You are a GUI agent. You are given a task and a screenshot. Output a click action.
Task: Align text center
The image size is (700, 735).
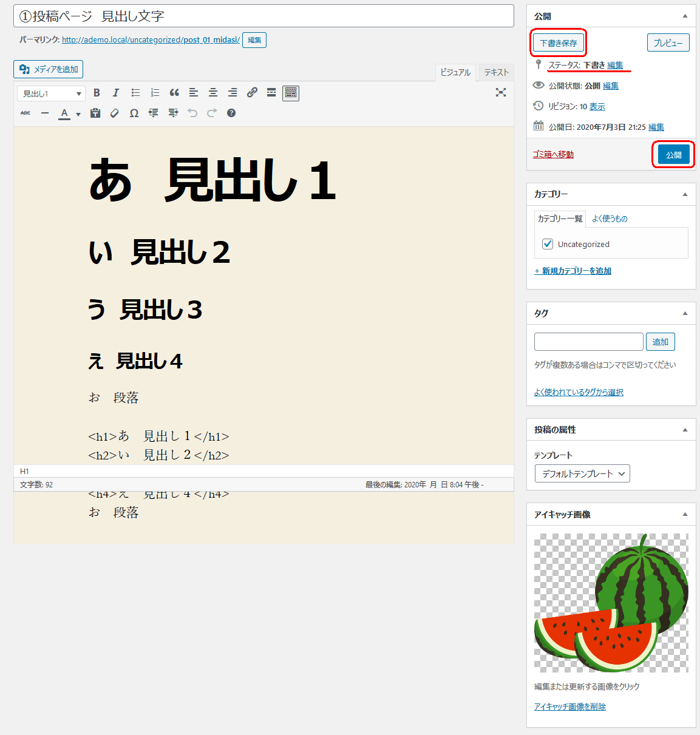point(213,93)
